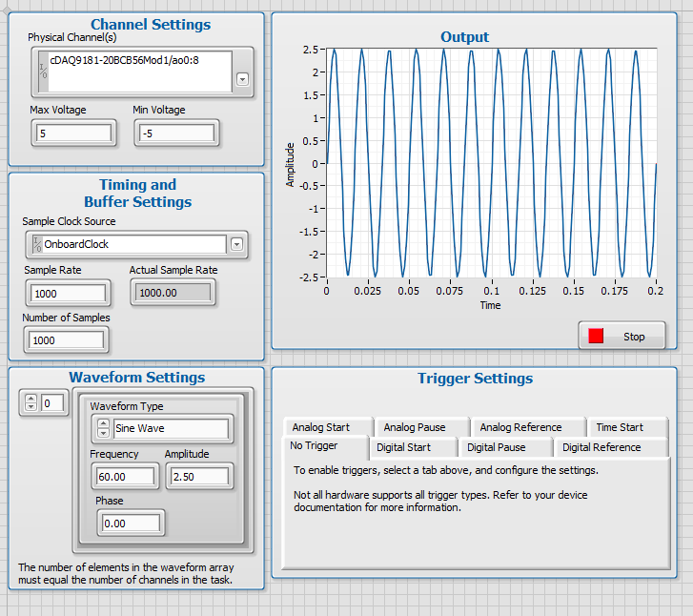
Task: Select the Analog Reference tab
Action: (x=520, y=427)
